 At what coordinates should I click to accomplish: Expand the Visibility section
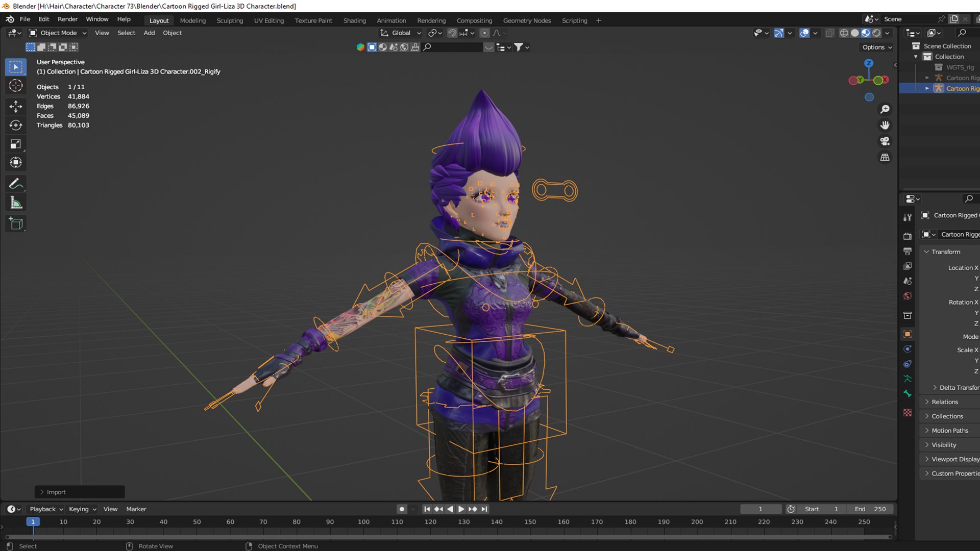(942, 445)
